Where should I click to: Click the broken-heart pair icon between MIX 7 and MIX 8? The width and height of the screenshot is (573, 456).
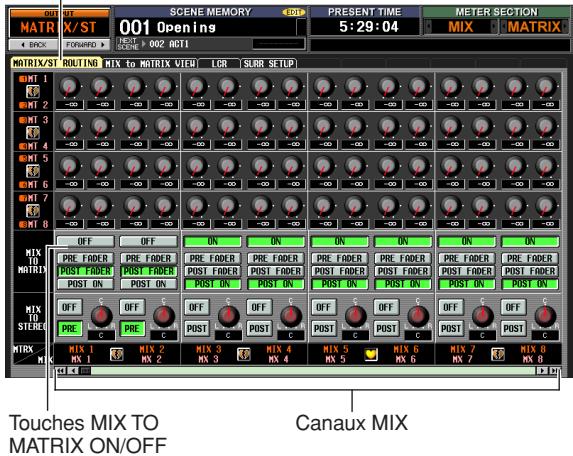tap(498, 354)
